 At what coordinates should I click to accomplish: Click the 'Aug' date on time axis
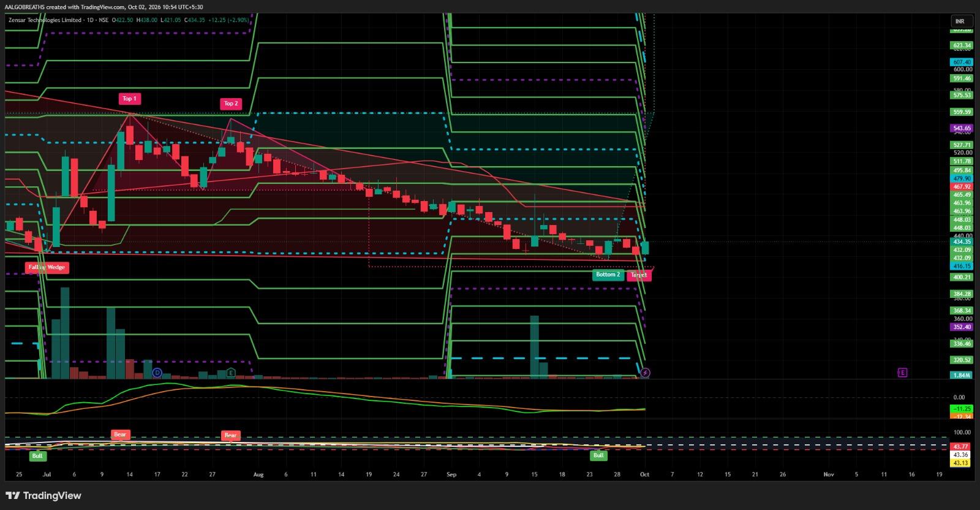tap(258, 474)
